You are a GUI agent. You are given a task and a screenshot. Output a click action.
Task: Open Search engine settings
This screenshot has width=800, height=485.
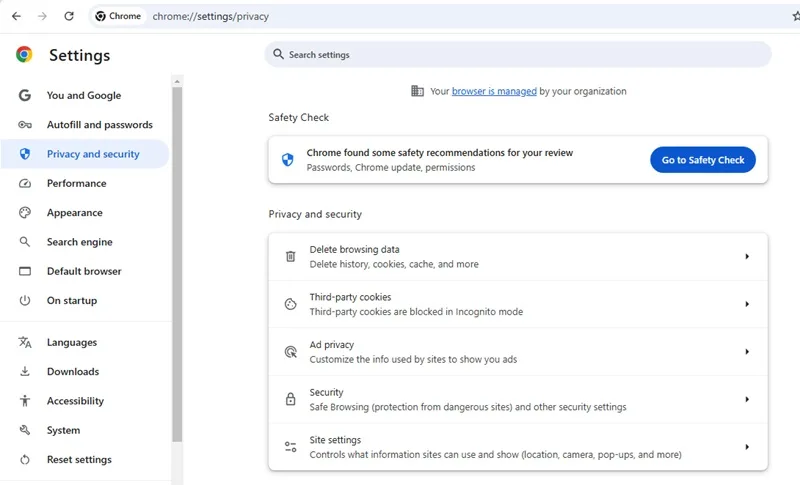point(85,242)
